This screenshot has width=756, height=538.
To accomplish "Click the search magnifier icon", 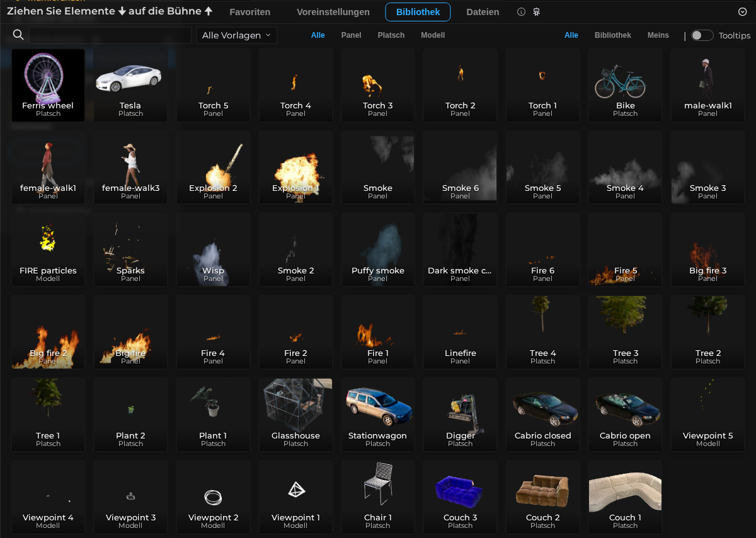I will [x=18, y=35].
